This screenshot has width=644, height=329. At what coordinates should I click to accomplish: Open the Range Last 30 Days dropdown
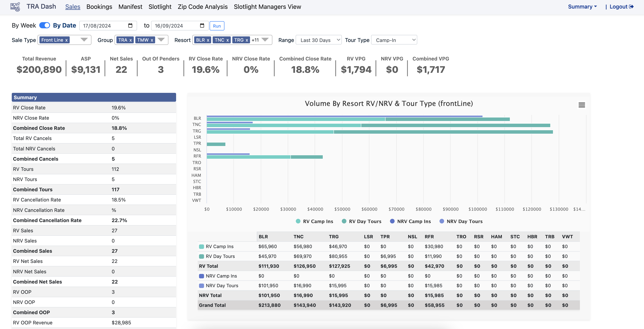319,40
